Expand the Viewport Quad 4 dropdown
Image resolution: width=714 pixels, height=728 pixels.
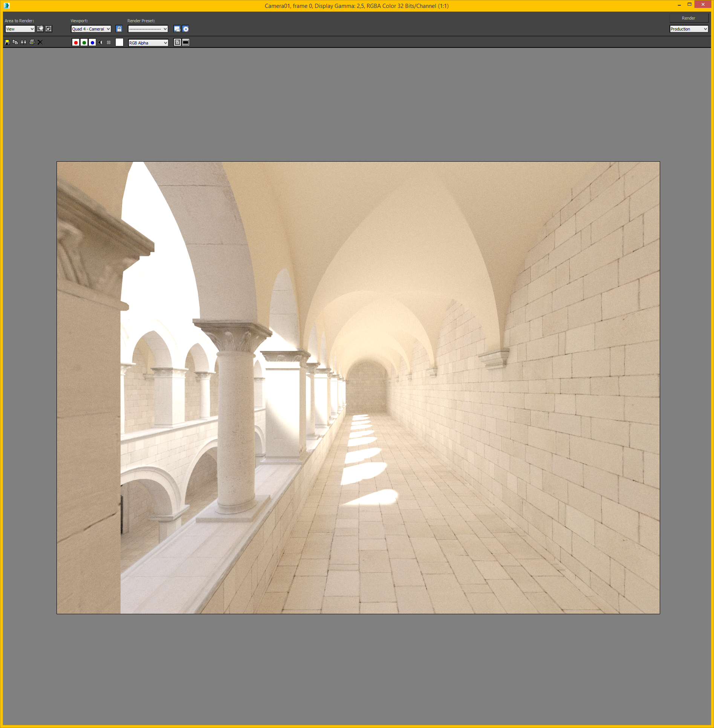(x=91, y=29)
